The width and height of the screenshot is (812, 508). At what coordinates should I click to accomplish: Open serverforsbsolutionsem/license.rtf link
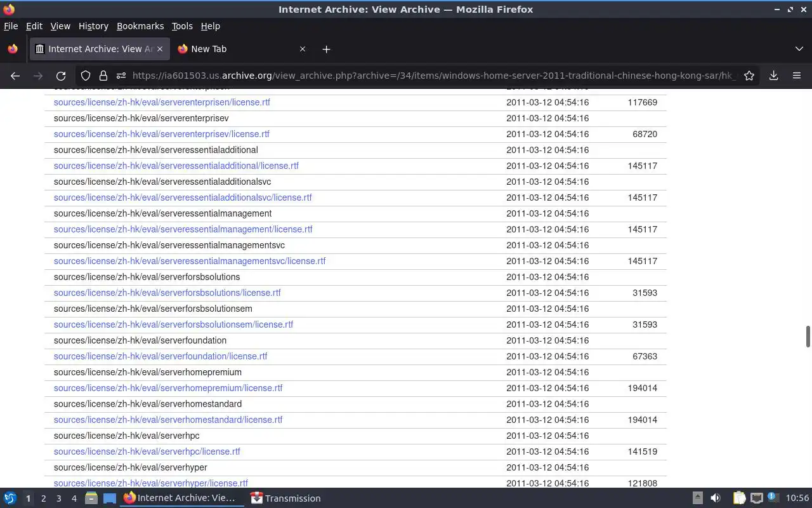(174, 324)
